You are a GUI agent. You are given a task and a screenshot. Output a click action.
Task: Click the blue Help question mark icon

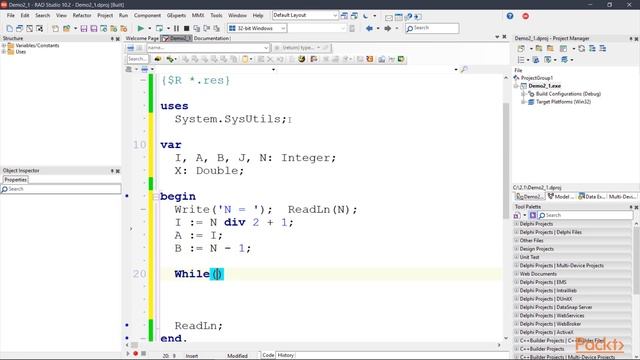coord(510,16)
